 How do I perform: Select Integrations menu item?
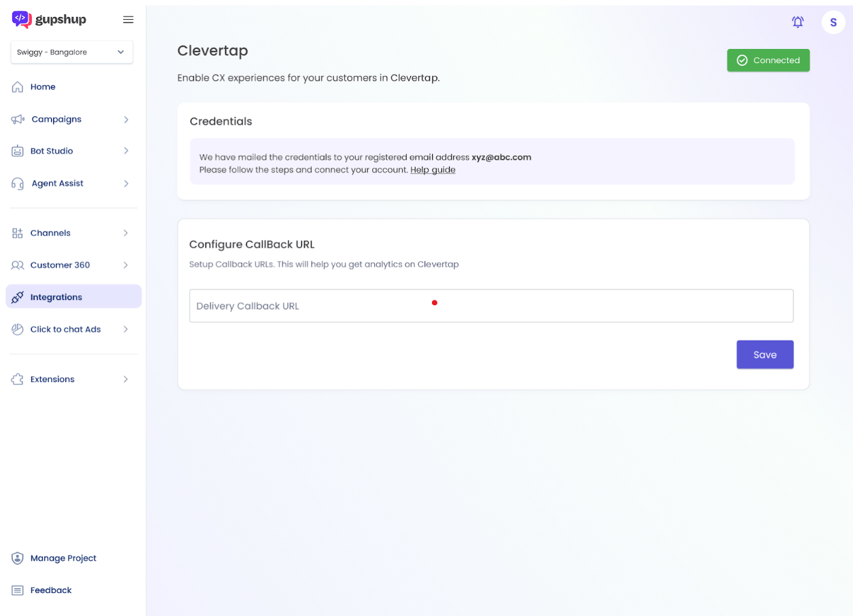pyautogui.click(x=73, y=296)
